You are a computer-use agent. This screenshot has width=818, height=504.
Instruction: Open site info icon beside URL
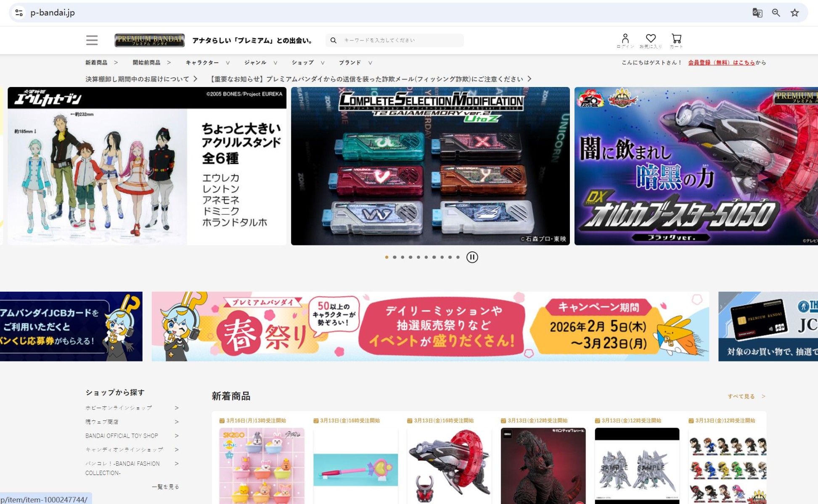tap(19, 13)
